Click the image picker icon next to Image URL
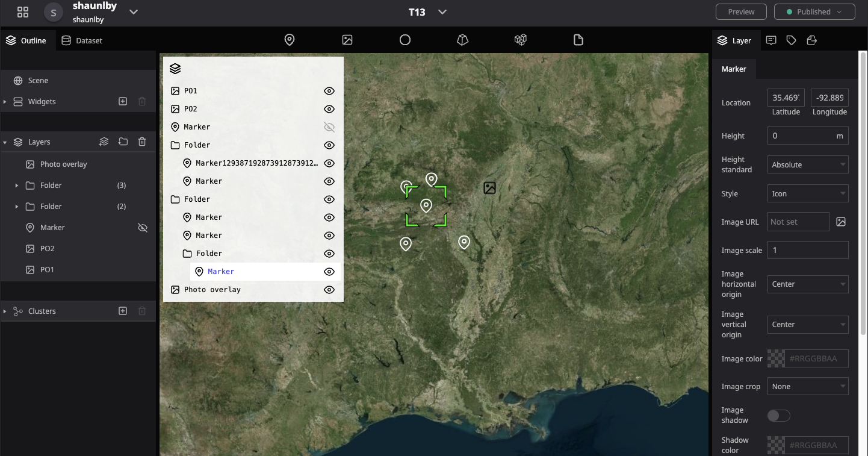 coord(841,222)
